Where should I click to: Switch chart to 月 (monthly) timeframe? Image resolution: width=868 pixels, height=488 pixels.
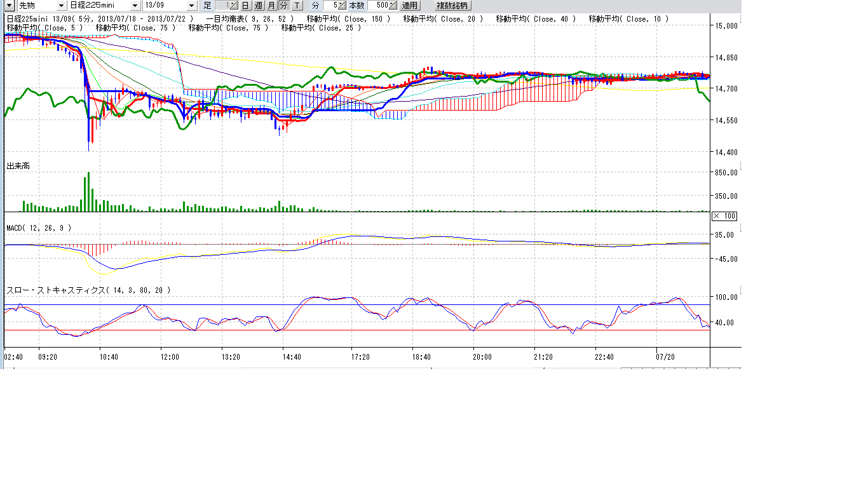tap(271, 6)
